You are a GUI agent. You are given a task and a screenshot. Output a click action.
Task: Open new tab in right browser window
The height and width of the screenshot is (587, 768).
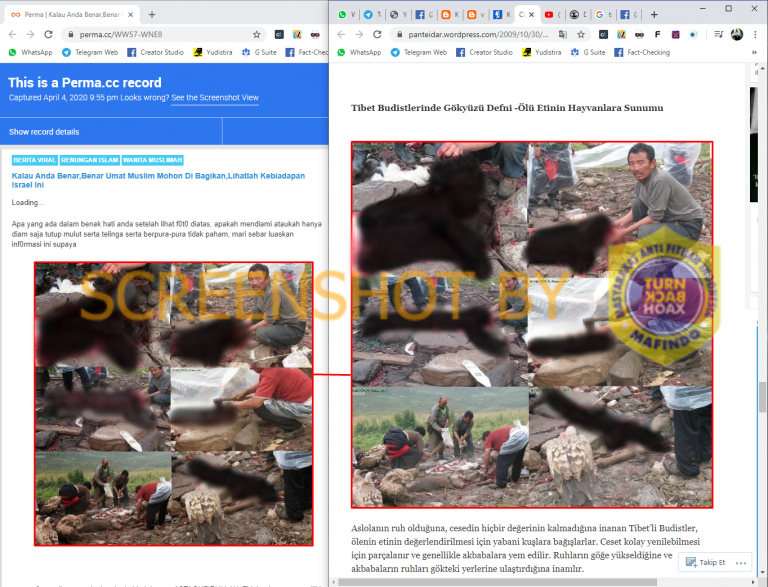click(x=654, y=15)
